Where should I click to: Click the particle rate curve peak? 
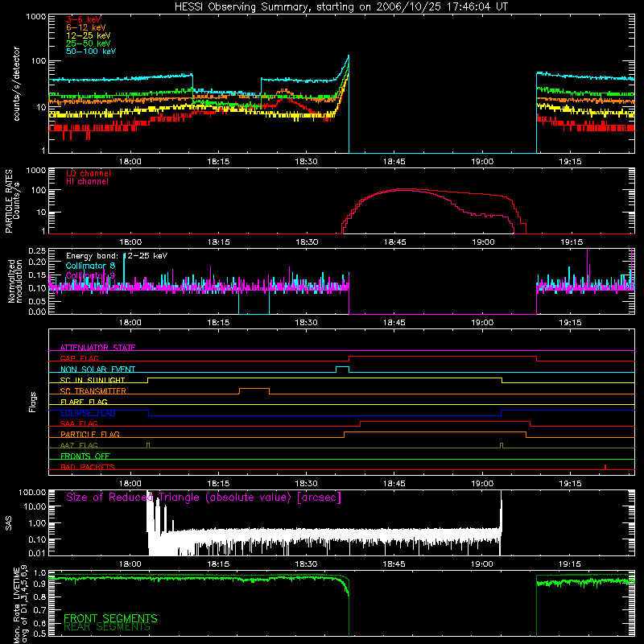tap(405, 189)
